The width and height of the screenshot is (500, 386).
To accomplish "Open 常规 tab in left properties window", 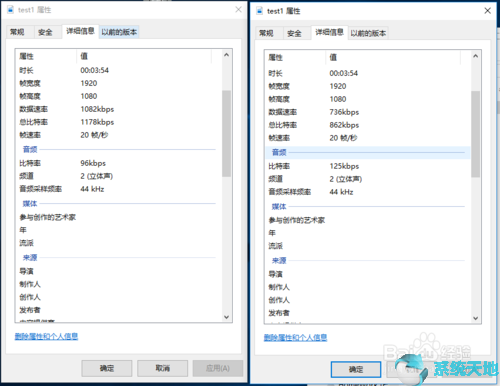I will click(x=17, y=32).
